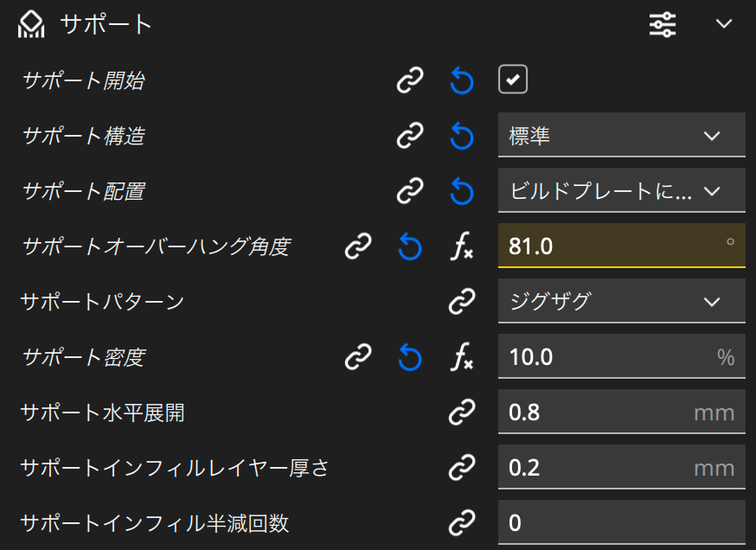Click link icon for サポートインフィル半減回数
The width and height of the screenshot is (756, 550).
point(462,523)
